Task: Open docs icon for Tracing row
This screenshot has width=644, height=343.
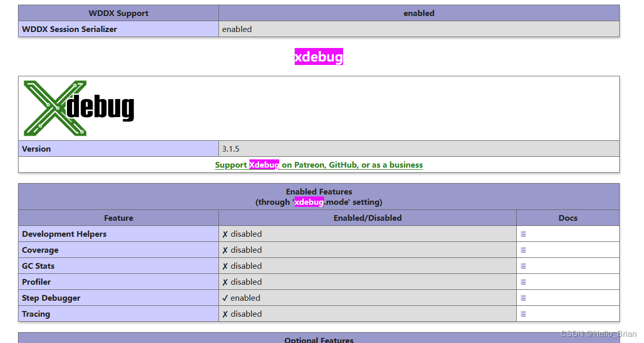Action: (523, 314)
